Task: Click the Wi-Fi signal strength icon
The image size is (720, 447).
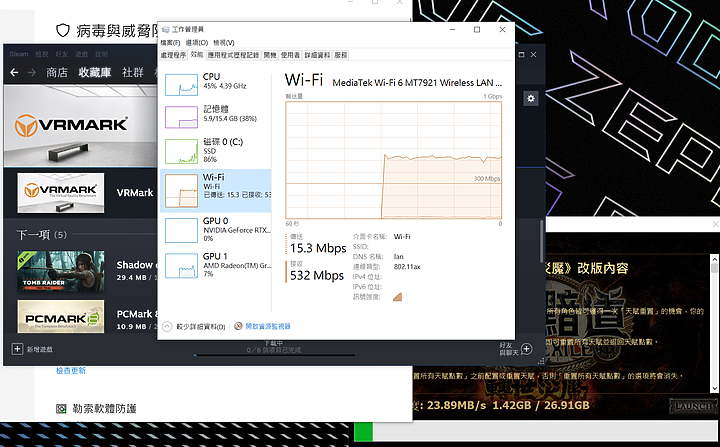Action: [x=398, y=297]
